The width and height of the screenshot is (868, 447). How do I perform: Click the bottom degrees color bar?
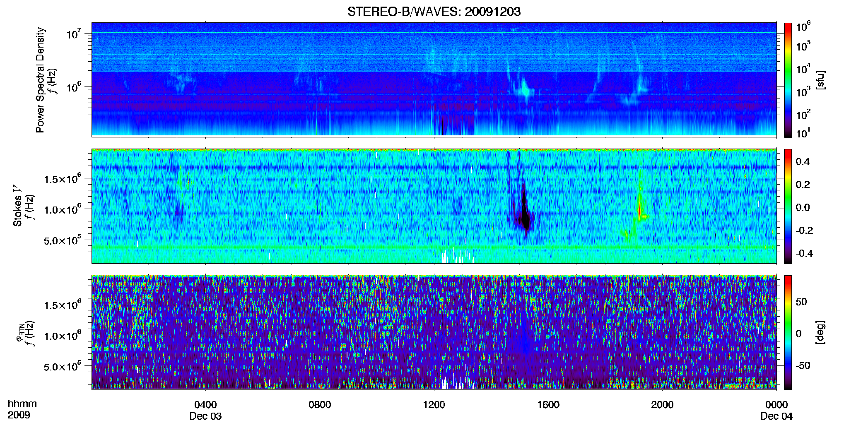click(x=788, y=332)
